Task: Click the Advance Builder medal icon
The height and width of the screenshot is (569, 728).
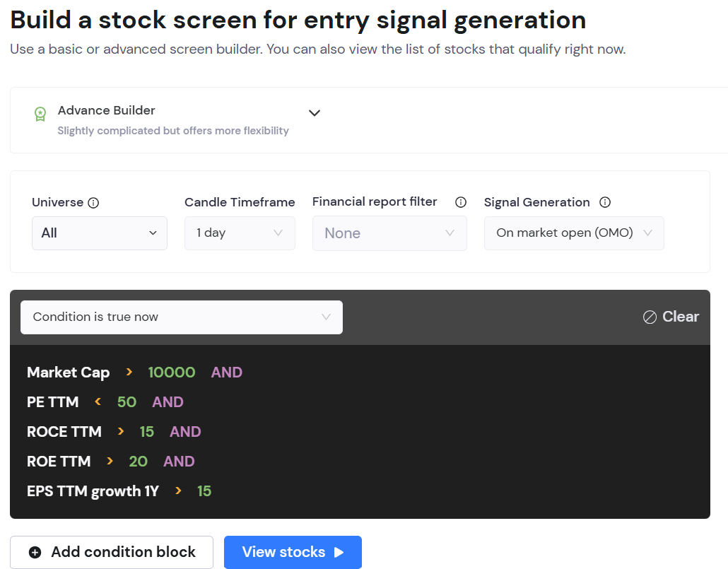Action: (x=40, y=114)
